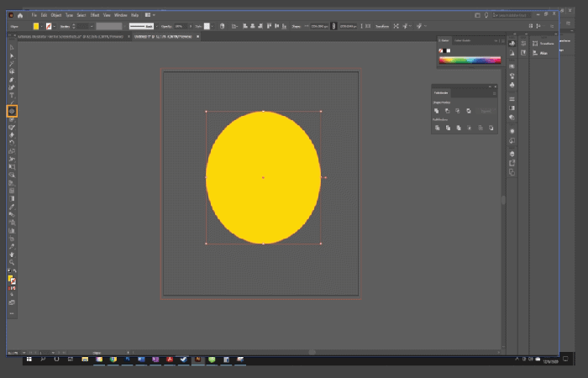Select the Rotate tool
Viewport: 588px width, 378px height.
click(12, 143)
